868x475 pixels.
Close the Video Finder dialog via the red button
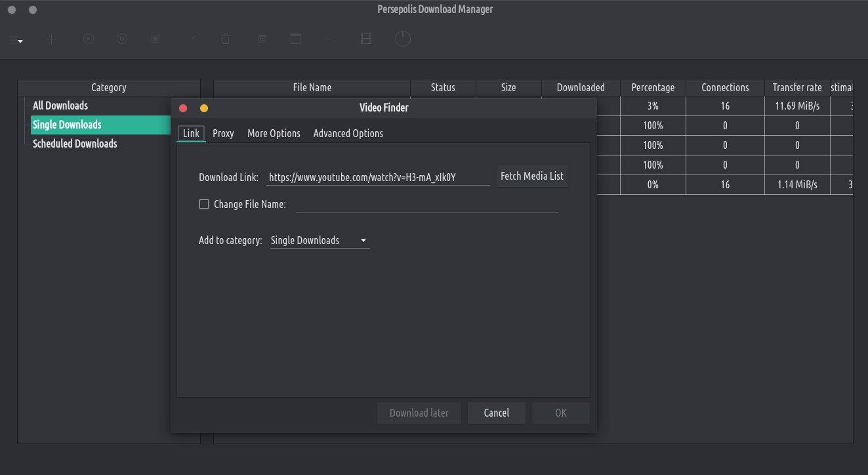[184, 108]
